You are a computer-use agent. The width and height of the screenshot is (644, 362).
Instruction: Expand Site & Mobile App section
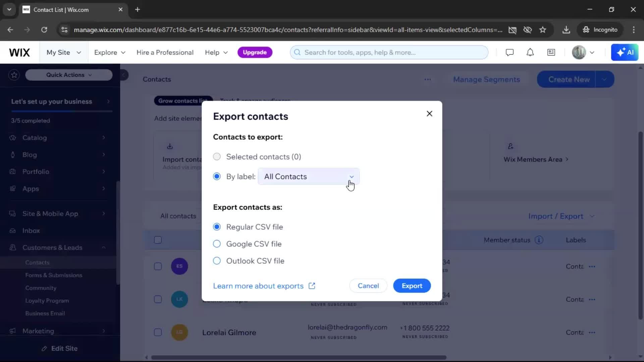point(58,214)
